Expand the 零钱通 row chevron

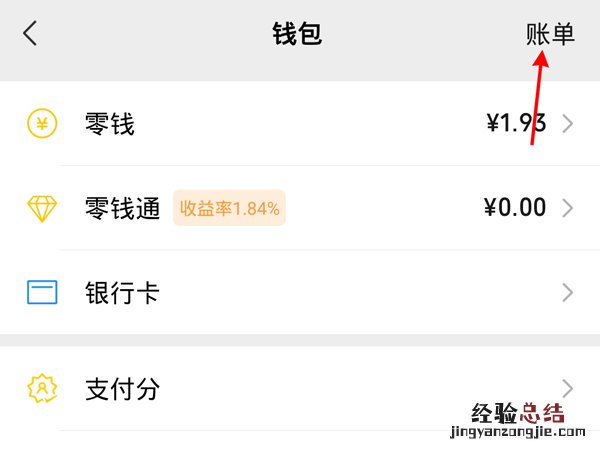coord(568,208)
